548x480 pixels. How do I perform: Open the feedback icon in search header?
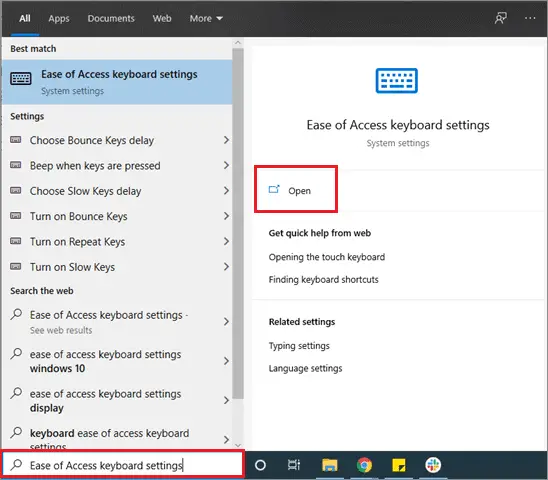[x=500, y=18]
